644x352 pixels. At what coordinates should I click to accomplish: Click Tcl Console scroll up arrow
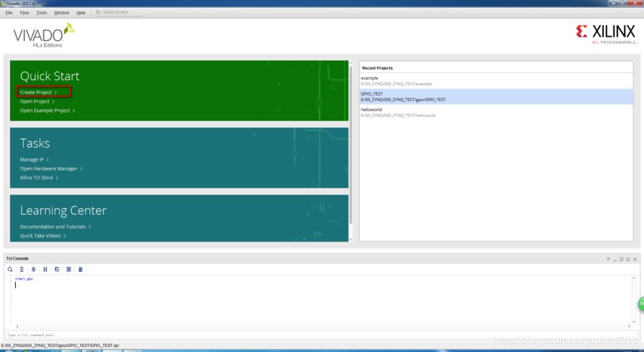coord(634,278)
